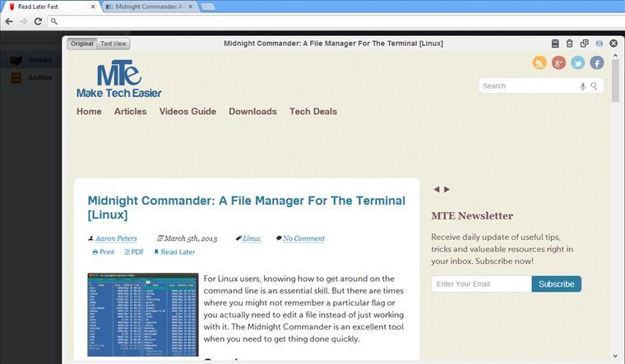Image resolution: width=625 pixels, height=364 pixels.
Task: Click the browser Back button
Action: [9, 21]
